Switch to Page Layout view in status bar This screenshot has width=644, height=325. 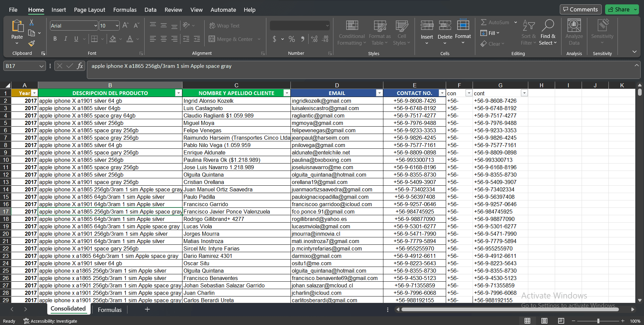pyautogui.click(x=544, y=321)
